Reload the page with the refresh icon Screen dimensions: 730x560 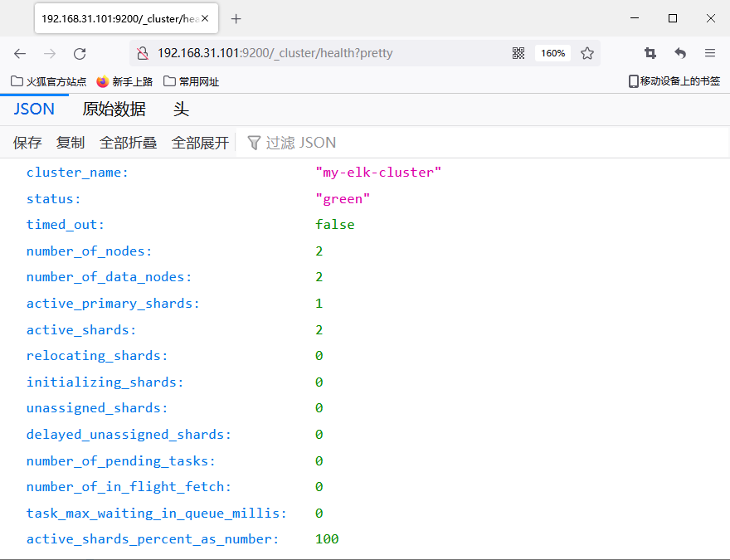click(x=80, y=53)
